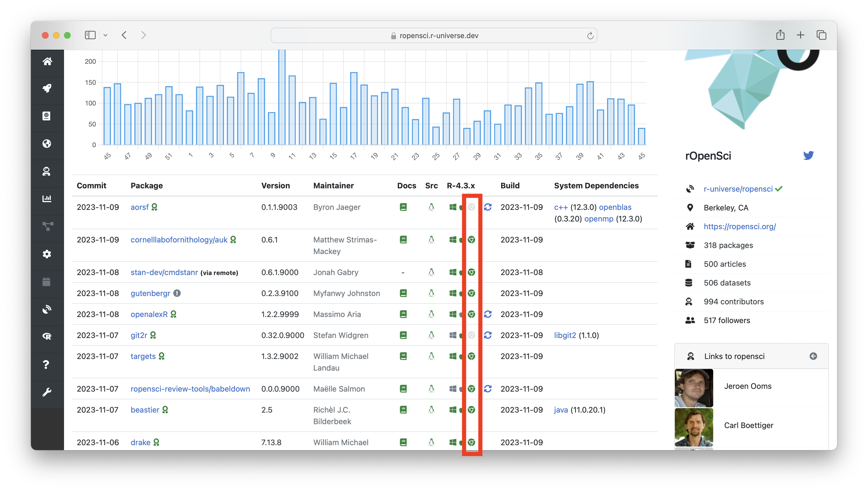Open the libgit2 system dependency link
Screen dimensions: 868x491
click(565, 335)
